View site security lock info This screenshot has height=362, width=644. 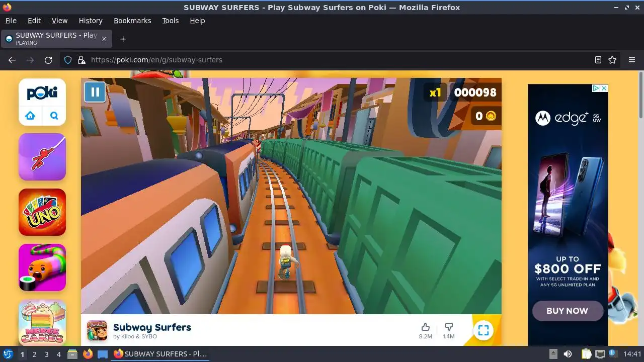click(x=82, y=60)
